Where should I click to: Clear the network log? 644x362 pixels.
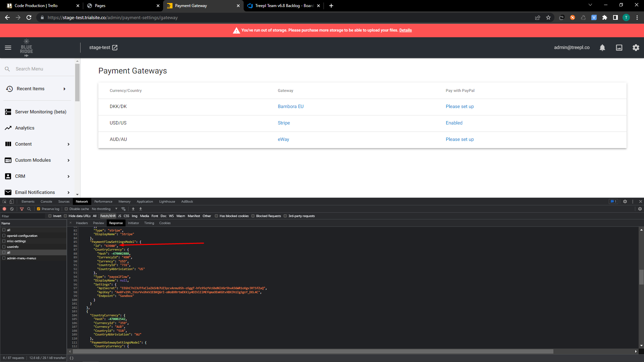pyautogui.click(x=12, y=209)
